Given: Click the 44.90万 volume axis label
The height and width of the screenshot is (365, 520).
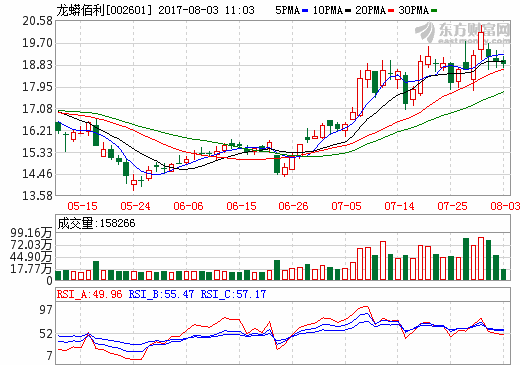Looking at the screenshot, I should pyautogui.click(x=31, y=257).
